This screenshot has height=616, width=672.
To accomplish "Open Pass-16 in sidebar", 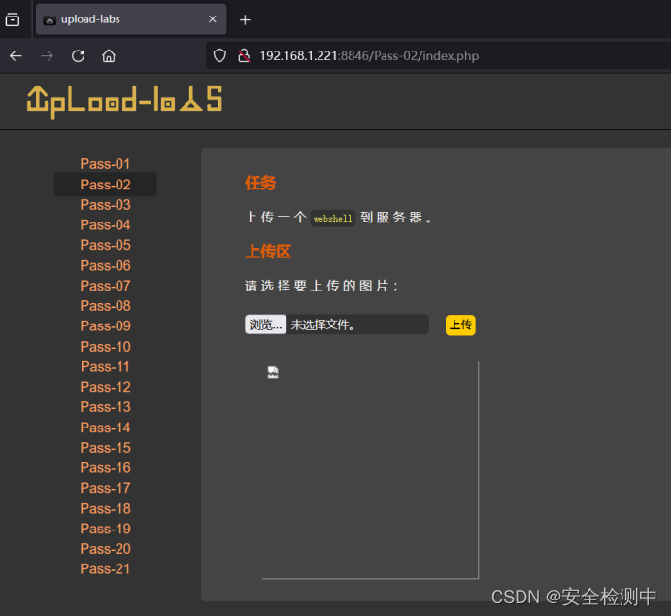I will pos(105,468).
